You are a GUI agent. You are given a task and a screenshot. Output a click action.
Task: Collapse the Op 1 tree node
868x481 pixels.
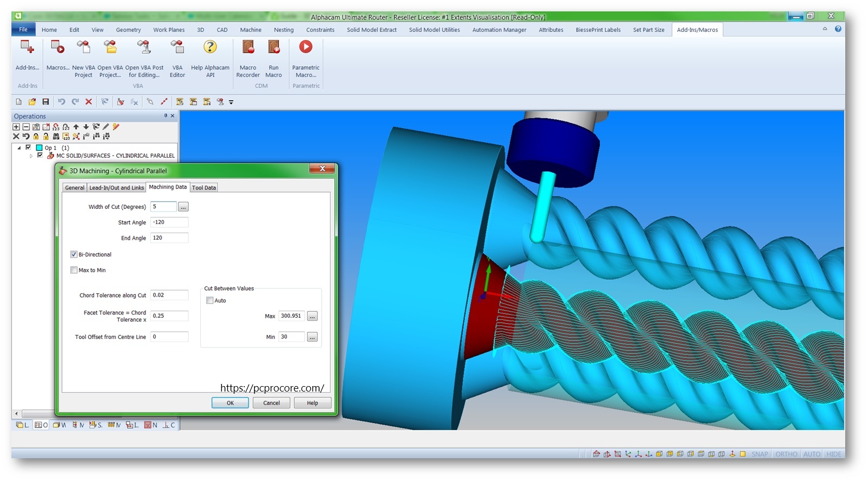[20, 147]
